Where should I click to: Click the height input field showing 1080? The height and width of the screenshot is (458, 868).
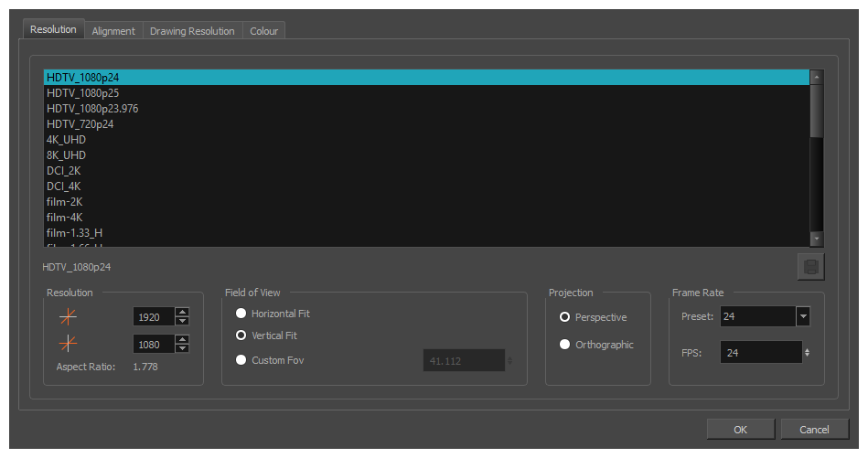point(154,344)
